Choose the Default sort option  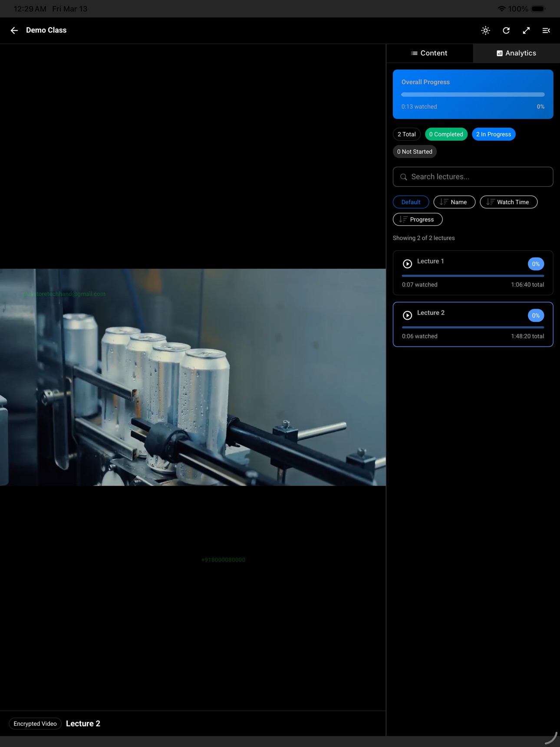pyautogui.click(x=411, y=202)
